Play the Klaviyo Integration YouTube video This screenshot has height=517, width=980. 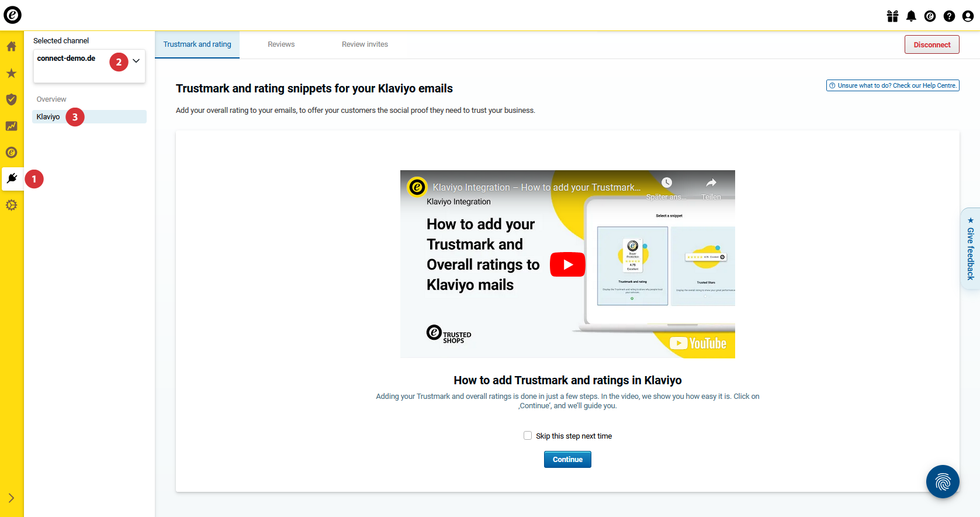(567, 265)
